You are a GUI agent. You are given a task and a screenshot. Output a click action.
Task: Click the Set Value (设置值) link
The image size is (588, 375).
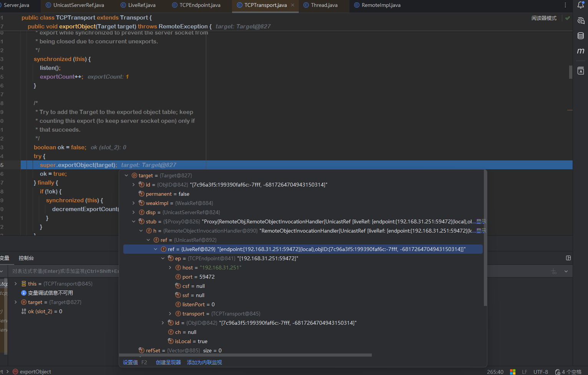pyautogui.click(x=130, y=362)
